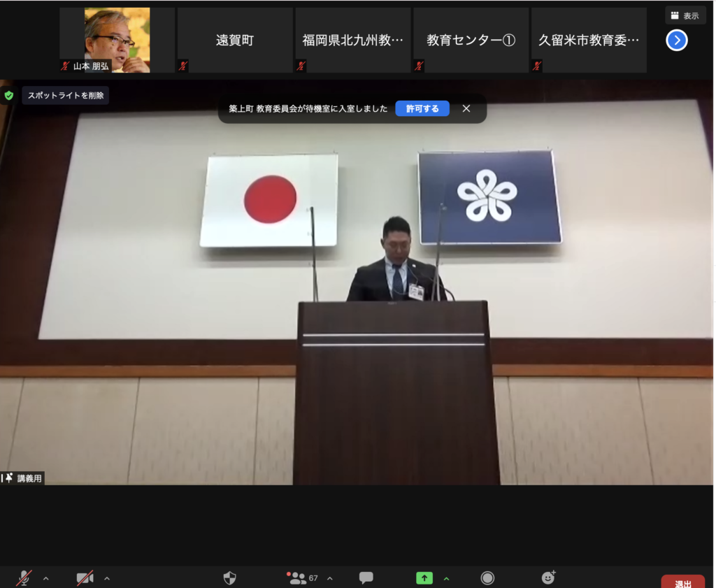The height and width of the screenshot is (588, 716).
Task: Open the participants list showing 67
Action: 302,578
